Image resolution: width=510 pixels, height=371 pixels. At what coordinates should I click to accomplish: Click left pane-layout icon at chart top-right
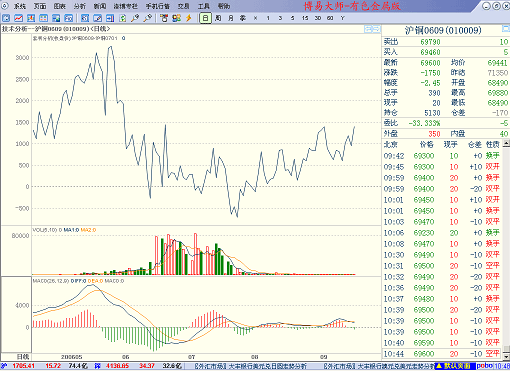pyautogui.click(x=368, y=29)
